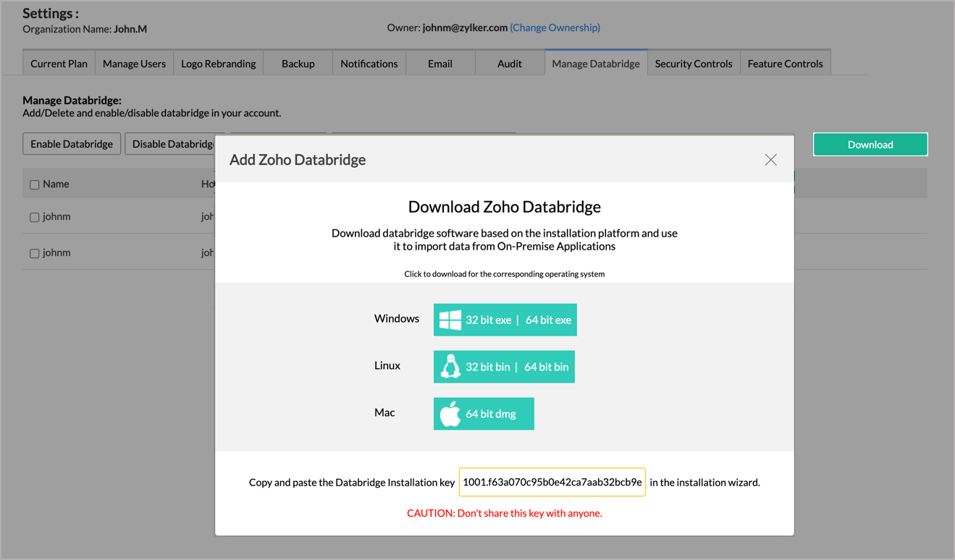
Task: Check the second johnm row checkbox
Action: [x=34, y=253]
